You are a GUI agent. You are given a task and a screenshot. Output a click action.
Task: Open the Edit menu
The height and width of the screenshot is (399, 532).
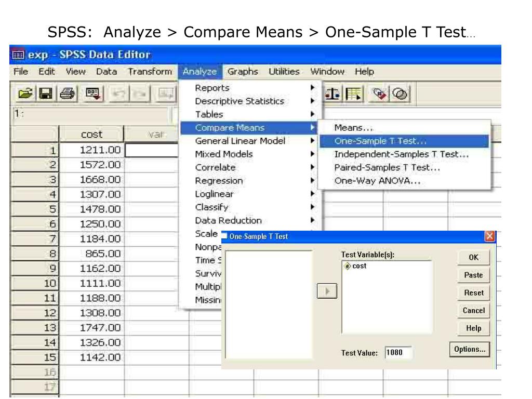point(46,72)
